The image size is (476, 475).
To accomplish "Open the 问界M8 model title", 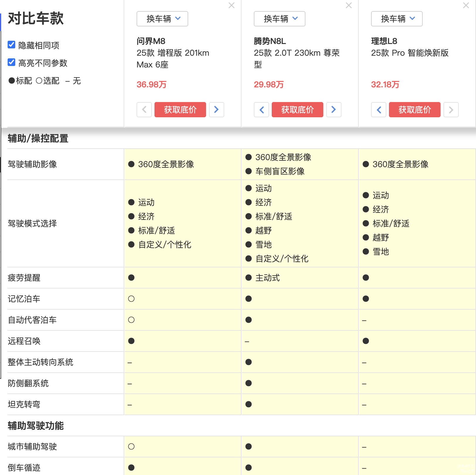I will click(x=151, y=41).
